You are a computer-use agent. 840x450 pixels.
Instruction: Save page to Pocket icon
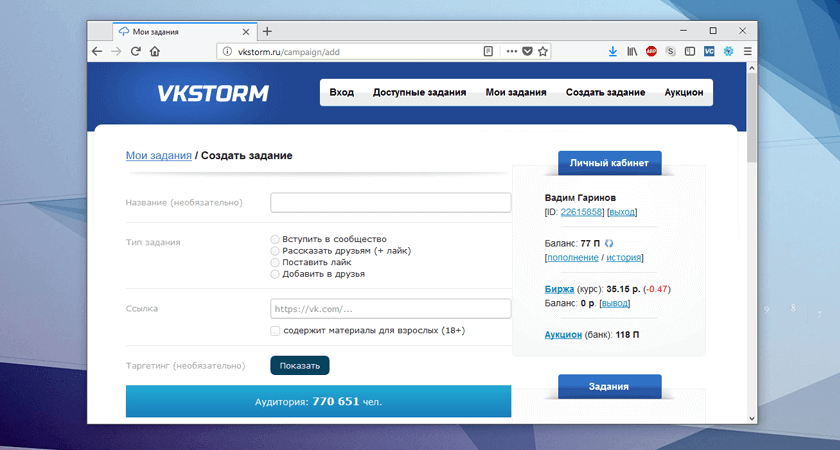527,51
